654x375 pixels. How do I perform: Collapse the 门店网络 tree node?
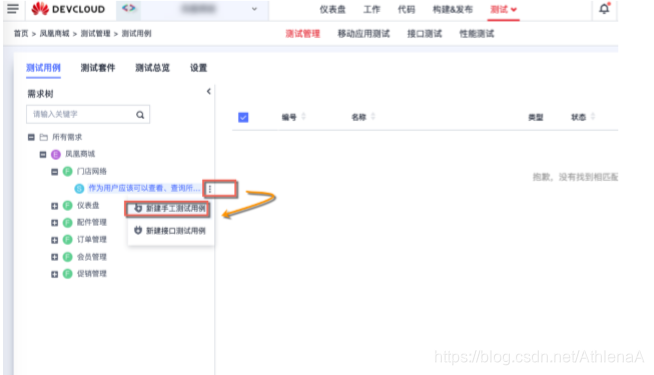(55, 171)
